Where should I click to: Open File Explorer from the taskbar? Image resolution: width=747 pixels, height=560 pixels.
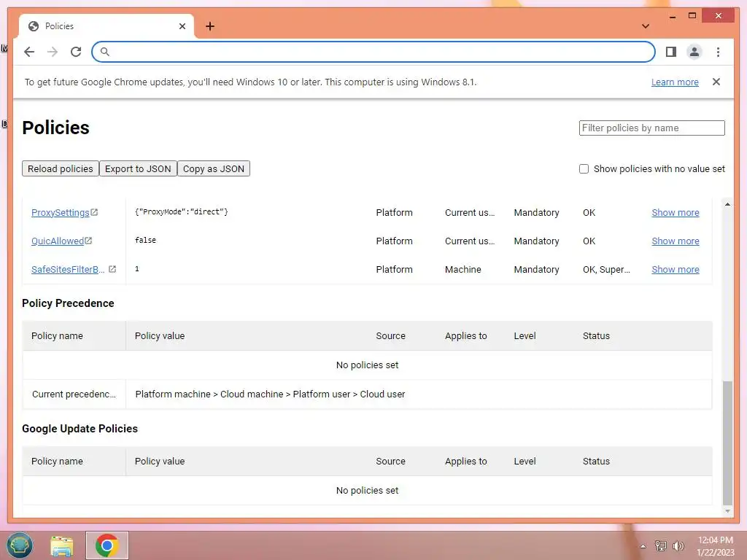(62, 545)
